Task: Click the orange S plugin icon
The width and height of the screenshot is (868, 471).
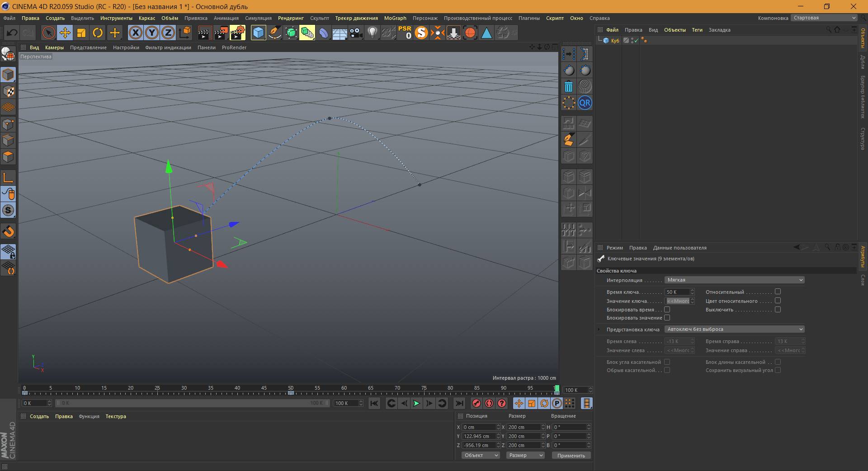Action: pyautogui.click(x=421, y=33)
